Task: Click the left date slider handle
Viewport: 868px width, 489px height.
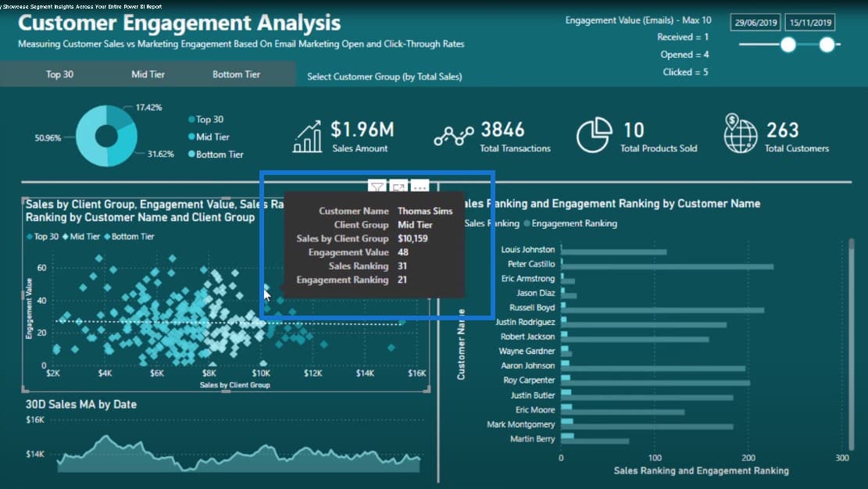Action: click(788, 45)
